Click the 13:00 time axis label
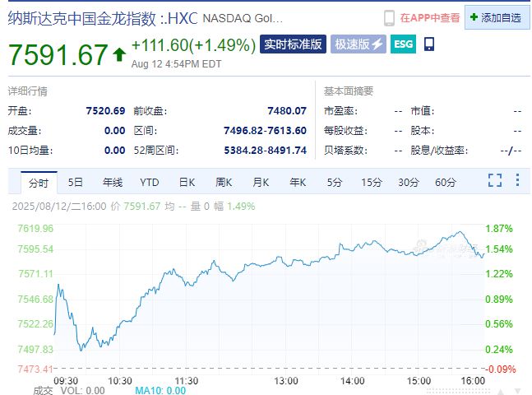The width and height of the screenshot is (532, 395). click(286, 381)
